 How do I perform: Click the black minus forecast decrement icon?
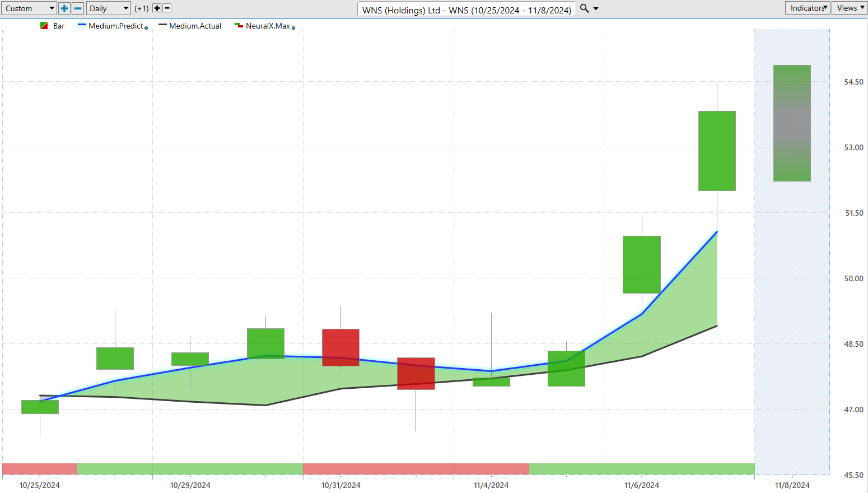(x=167, y=8)
